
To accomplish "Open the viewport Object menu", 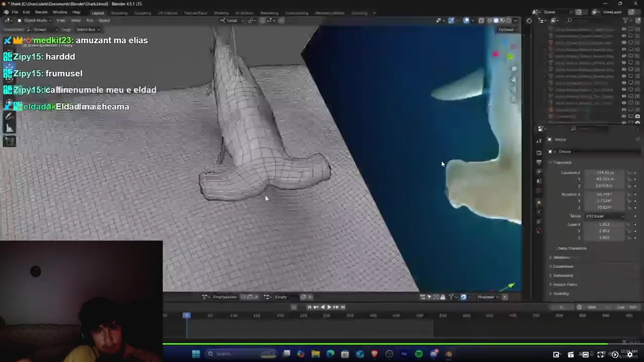I will (104, 21).
